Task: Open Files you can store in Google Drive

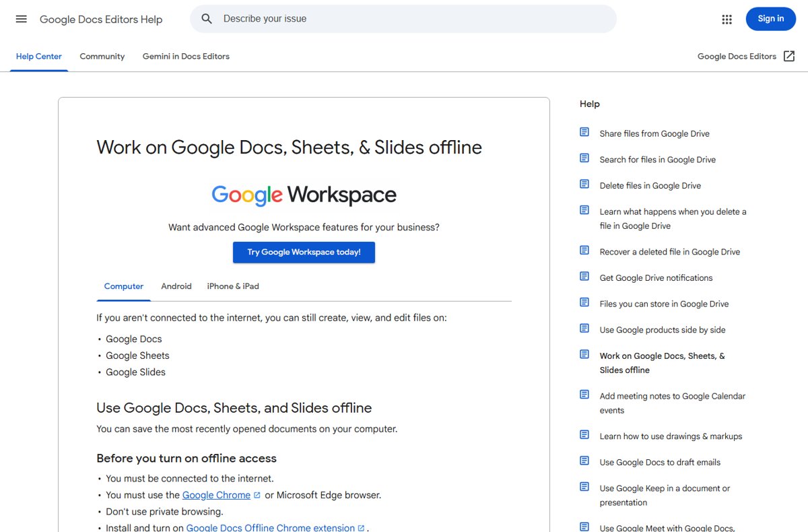Action: tap(664, 304)
